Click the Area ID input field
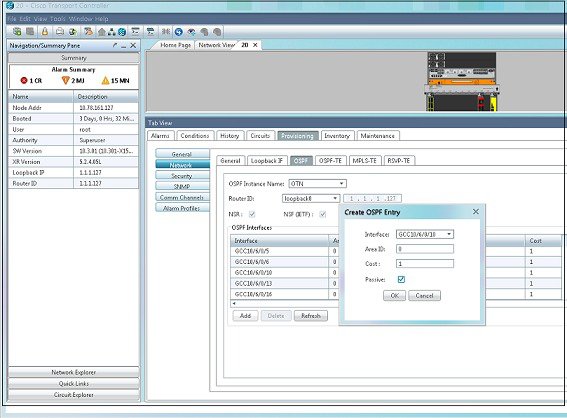The height and width of the screenshot is (418, 567). (425, 249)
